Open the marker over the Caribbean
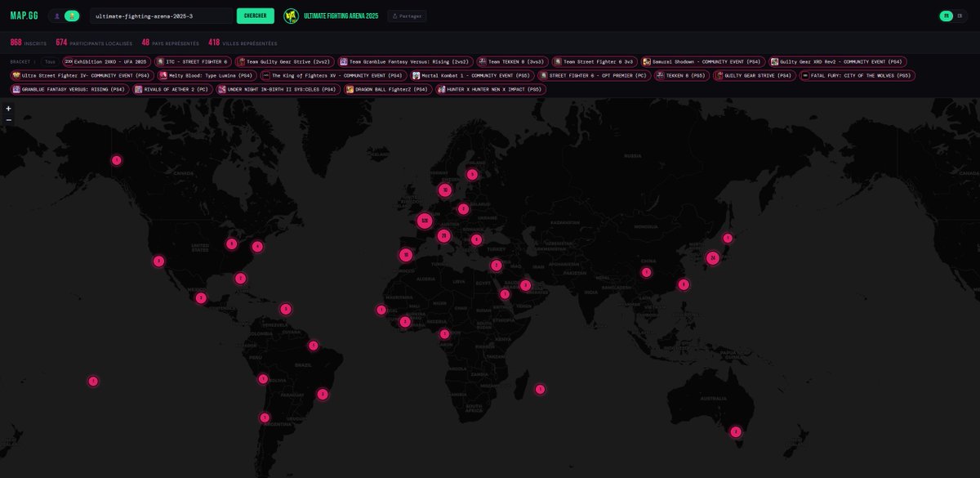 coord(286,309)
